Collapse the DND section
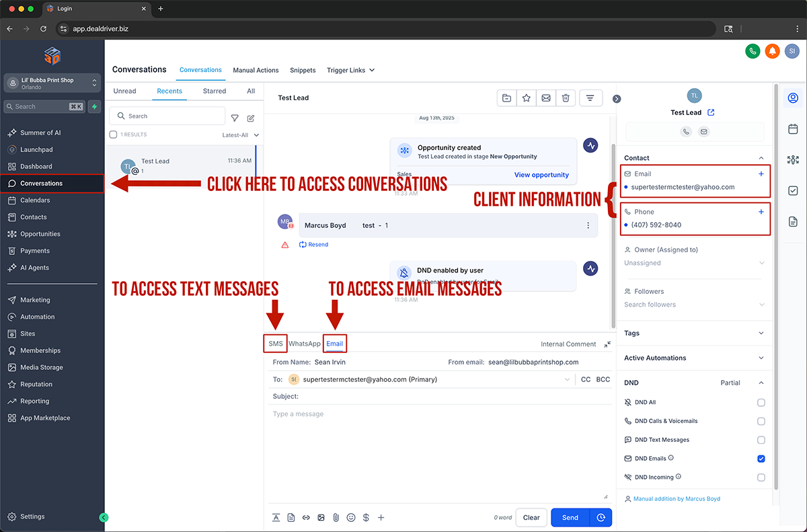This screenshot has height=532, width=807. [x=761, y=383]
